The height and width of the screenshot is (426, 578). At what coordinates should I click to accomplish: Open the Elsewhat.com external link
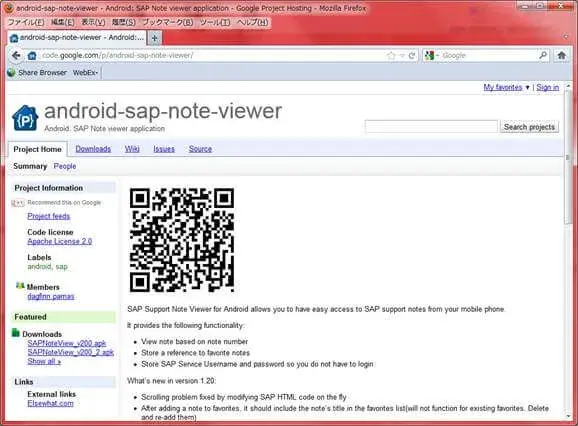click(51, 404)
